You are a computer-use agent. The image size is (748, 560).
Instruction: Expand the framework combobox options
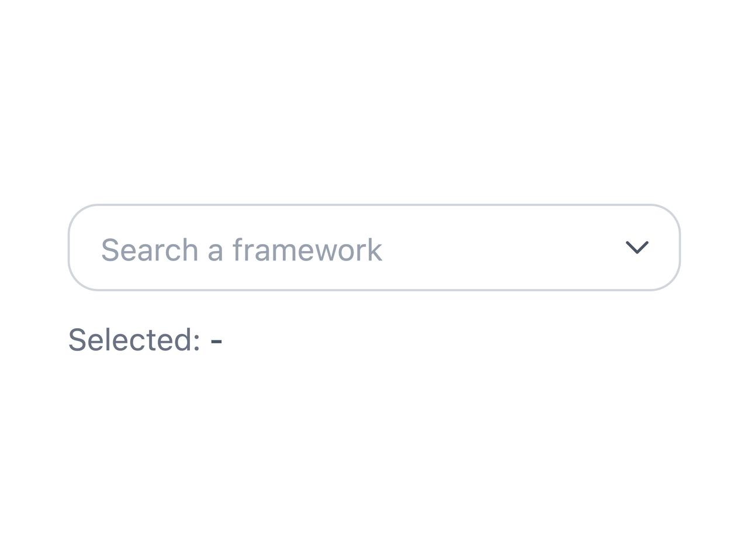(x=637, y=248)
